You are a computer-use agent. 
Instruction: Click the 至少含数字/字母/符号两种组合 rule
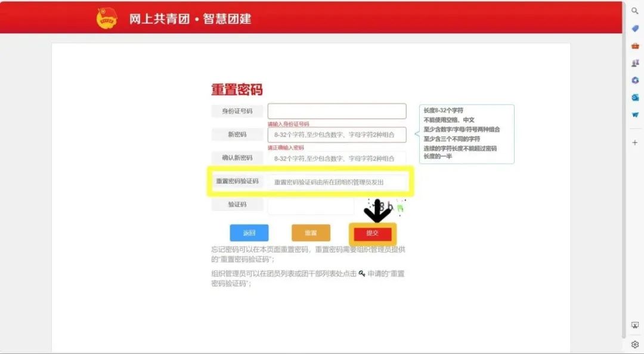click(x=462, y=129)
